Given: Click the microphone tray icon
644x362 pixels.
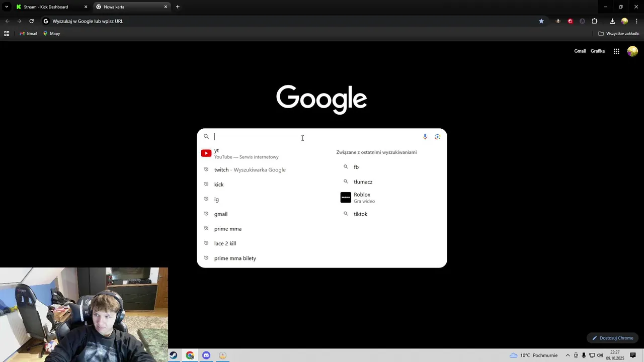Looking at the screenshot, I should click(x=584, y=355).
